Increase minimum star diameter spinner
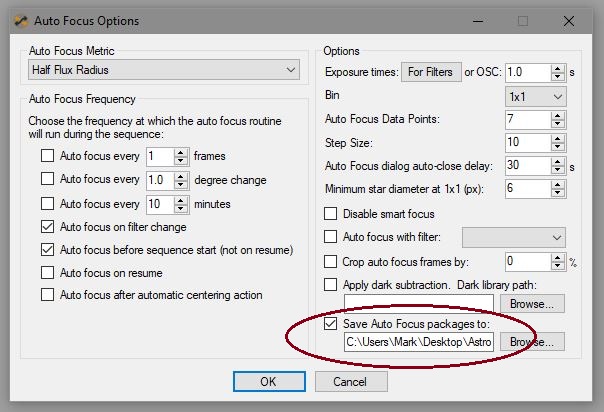This screenshot has height=412, width=604. pyautogui.click(x=557, y=184)
